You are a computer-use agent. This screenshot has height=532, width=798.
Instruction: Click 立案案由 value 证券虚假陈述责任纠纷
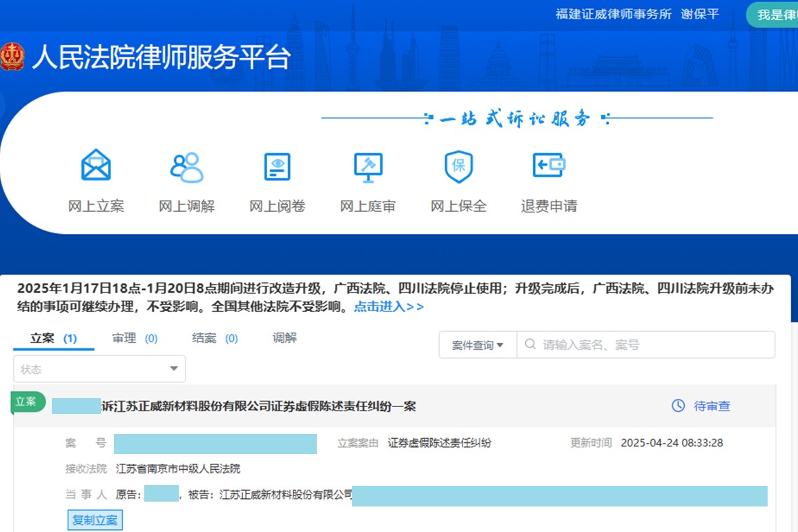[440, 443]
